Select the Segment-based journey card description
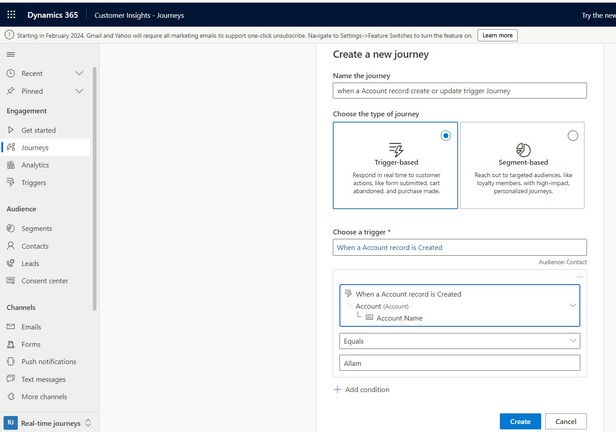Viewport: 616px width, 432px height. [x=523, y=183]
